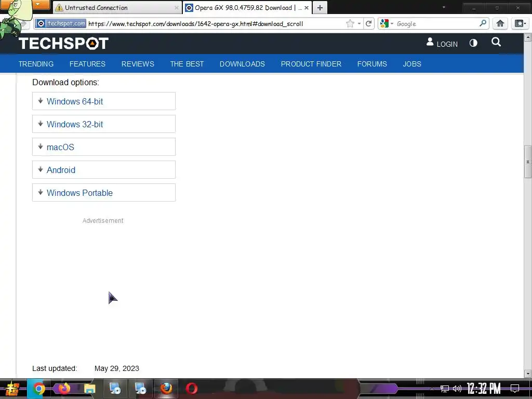This screenshot has width=532, height=399.
Task: Open bookmark star dropdown arrow
Action: tap(359, 23)
